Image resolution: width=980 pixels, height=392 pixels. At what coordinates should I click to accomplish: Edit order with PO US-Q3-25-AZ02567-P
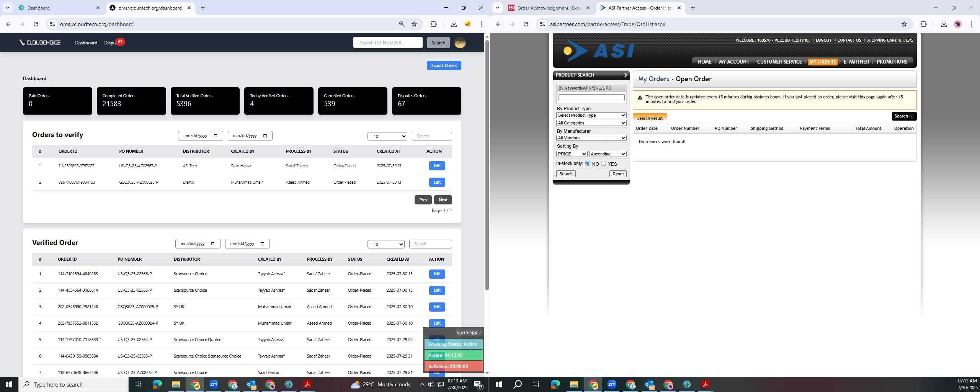pos(437,166)
